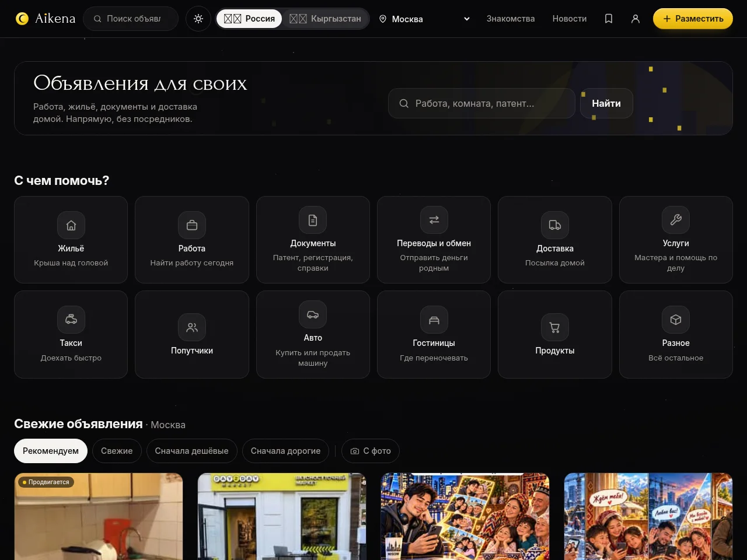Viewport: 747px width, 560px height.
Task: Open the Доставка category truck icon
Action: (x=555, y=225)
